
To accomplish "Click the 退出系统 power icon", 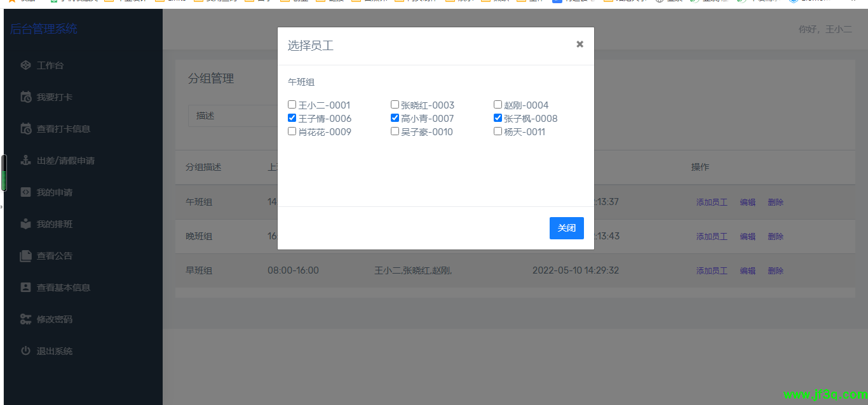I will click(25, 351).
